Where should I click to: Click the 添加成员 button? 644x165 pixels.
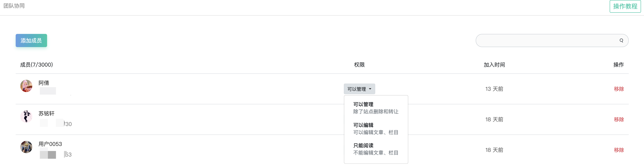pyautogui.click(x=31, y=40)
